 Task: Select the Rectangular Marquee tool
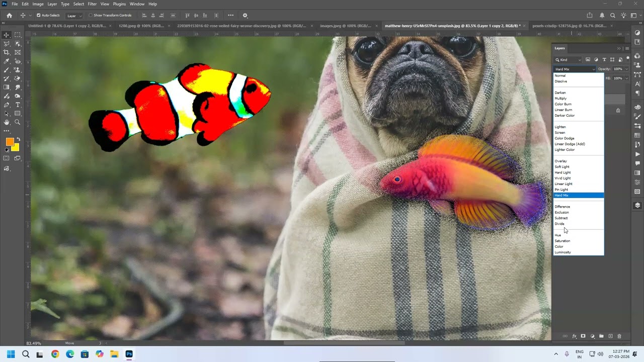[x=18, y=35]
